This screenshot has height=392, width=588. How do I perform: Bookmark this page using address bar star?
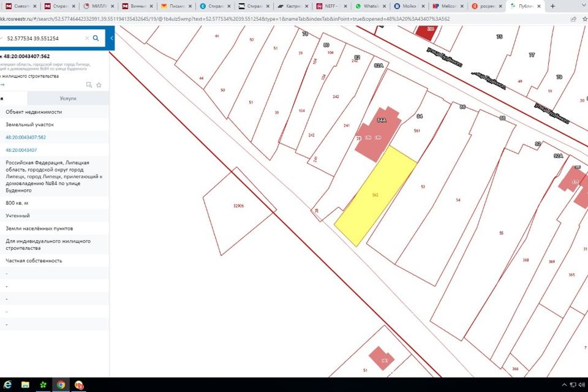click(585, 19)
